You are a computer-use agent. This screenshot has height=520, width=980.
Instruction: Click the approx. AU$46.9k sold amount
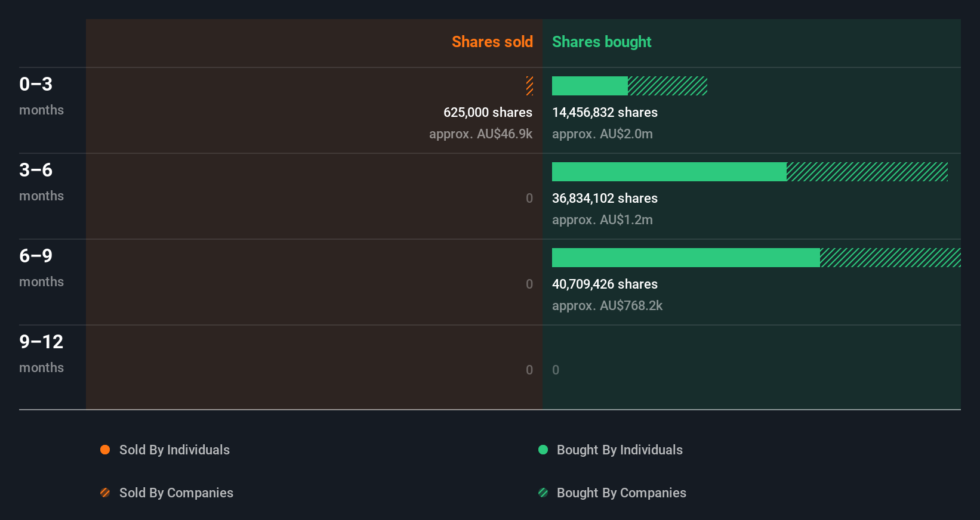(x=480, y=134)
